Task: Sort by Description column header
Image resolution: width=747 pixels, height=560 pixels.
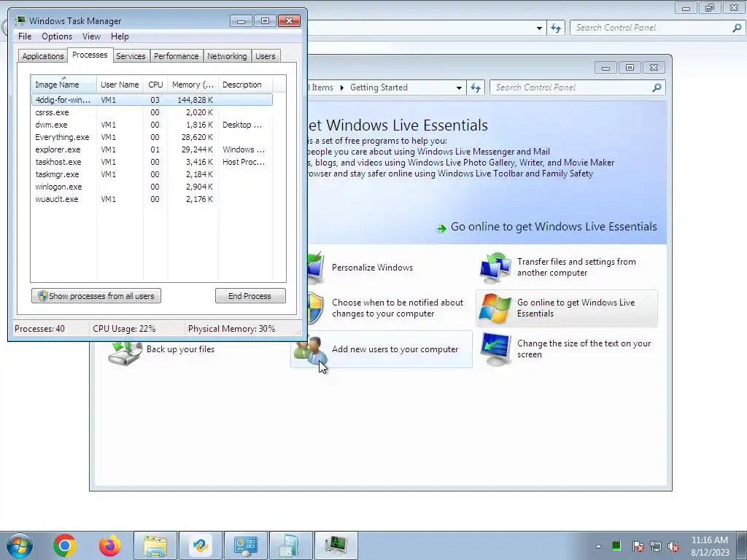Action: click(245, 85)
